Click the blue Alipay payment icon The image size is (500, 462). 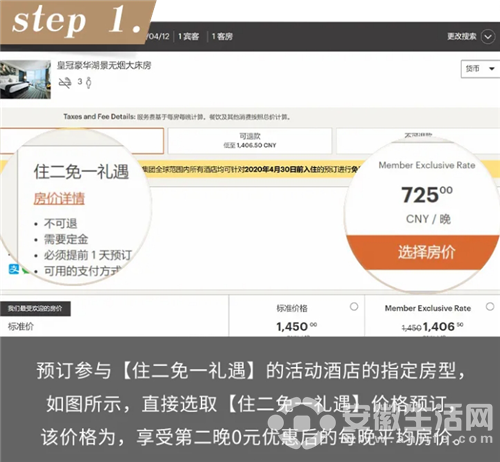pos(14,269)
